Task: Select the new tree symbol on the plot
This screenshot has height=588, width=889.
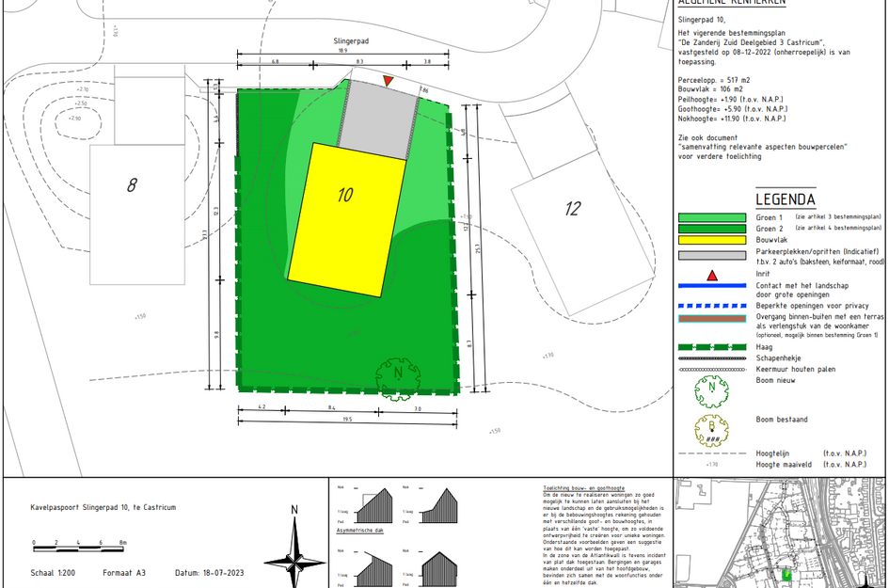Action: click(x=398, y=377)
